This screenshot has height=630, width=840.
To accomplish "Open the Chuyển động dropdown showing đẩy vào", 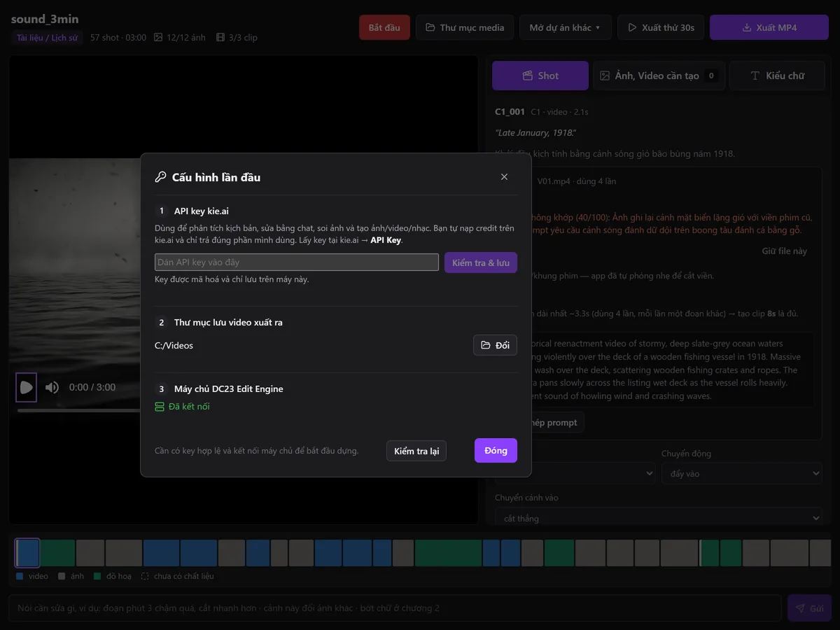I will (741, 474).
